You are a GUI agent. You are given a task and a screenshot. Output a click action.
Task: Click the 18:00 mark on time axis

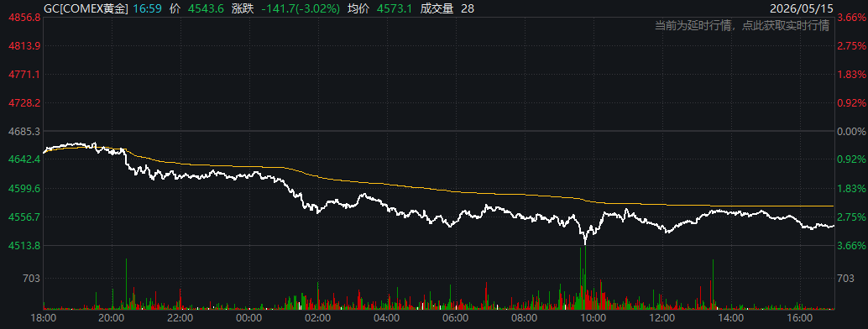(x=43, y=318)
